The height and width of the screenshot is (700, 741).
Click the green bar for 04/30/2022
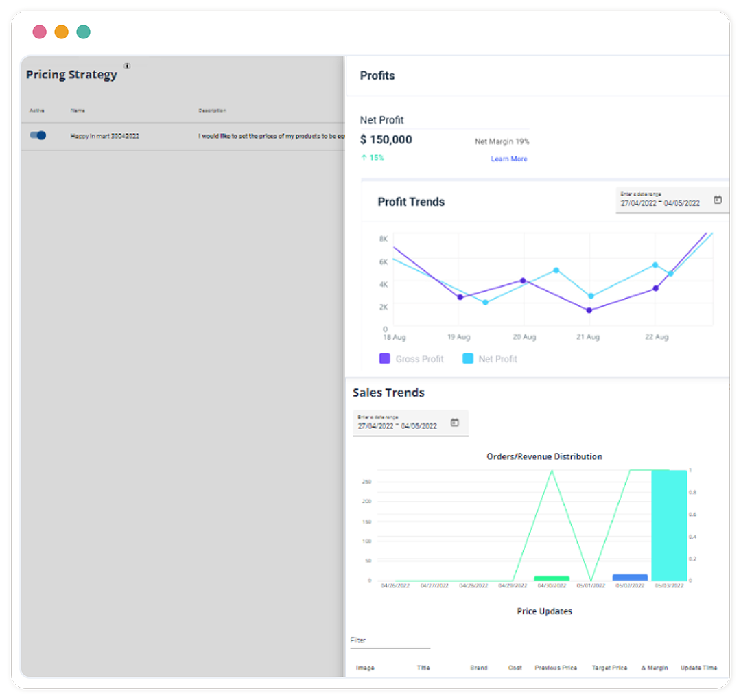pos(552,579)
